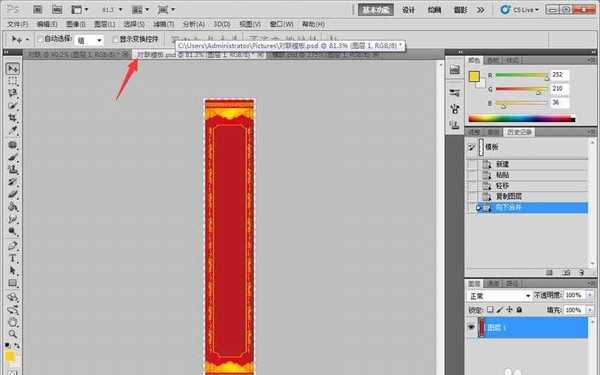Expand the 不透明度 opacity slider arrow
Screen dimensions: 600x375
coord(589,295)
